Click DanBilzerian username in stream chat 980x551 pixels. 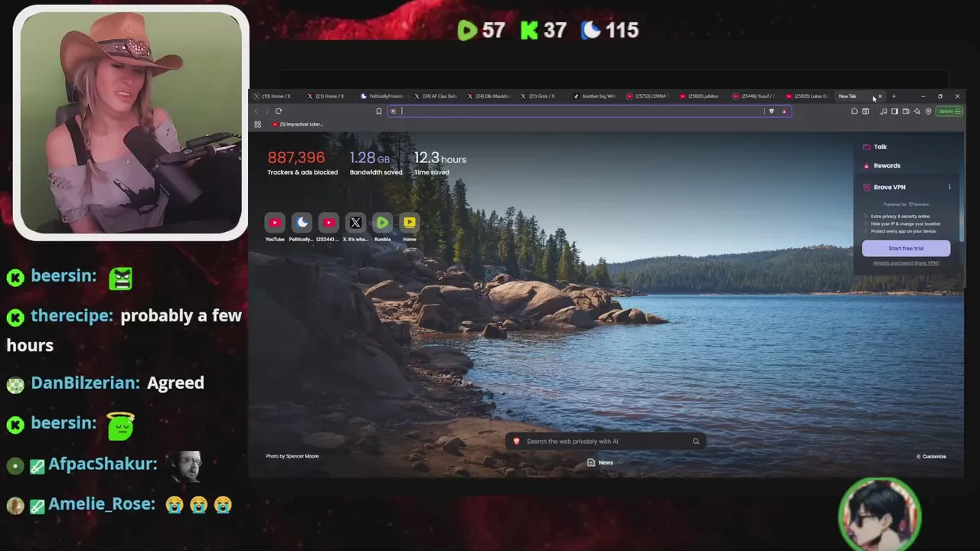[84, 383]
